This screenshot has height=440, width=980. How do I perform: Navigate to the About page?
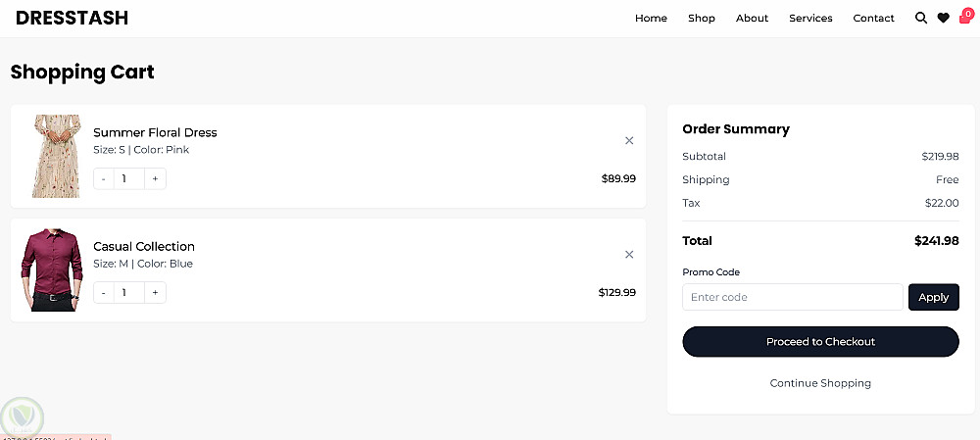point(752,18)
